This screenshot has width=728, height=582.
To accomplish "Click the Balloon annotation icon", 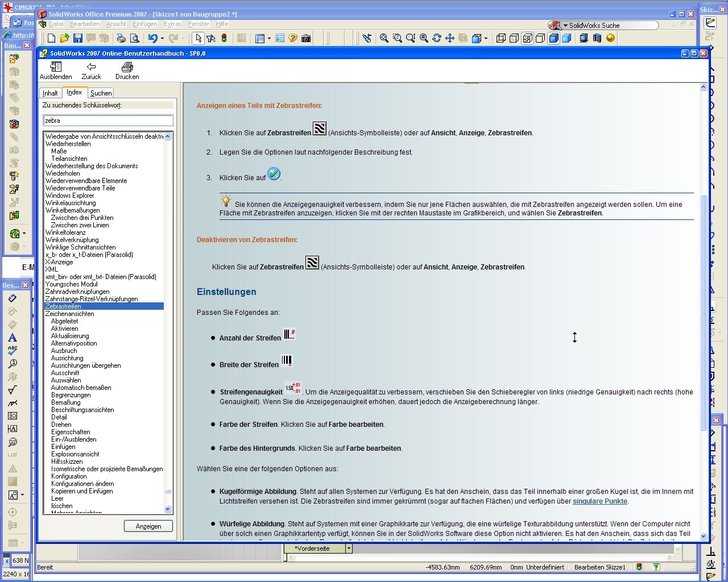I will point(13,364).
